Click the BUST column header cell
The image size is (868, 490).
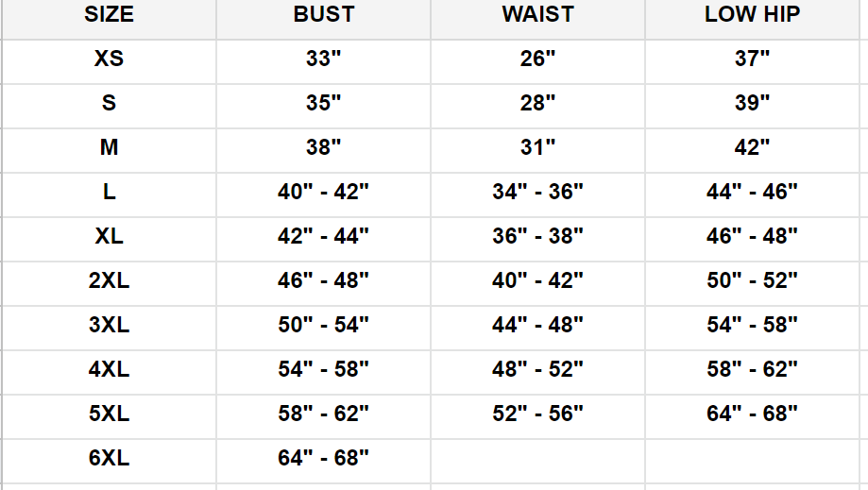pyautogui.click(x=323, y=15)
